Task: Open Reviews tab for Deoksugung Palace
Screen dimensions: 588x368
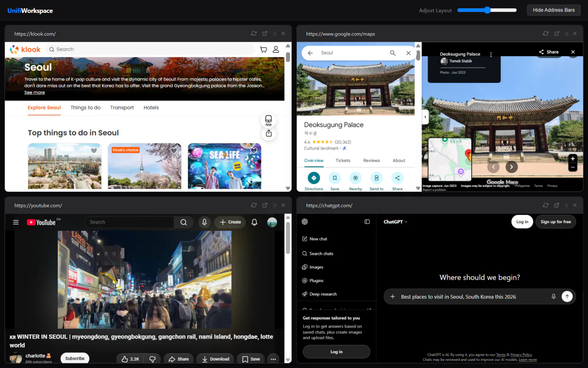Action: tap(372, 161)
